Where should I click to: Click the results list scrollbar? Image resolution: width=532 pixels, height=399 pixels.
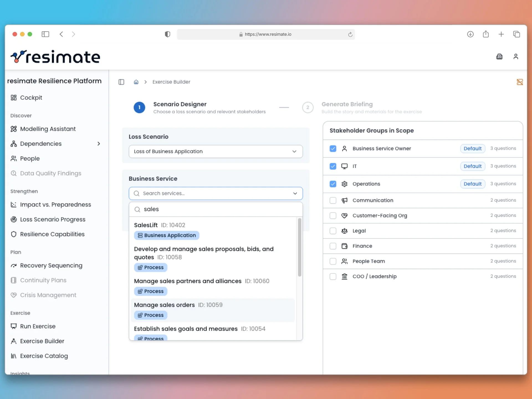pyautogui.click(x=299, y=247)
